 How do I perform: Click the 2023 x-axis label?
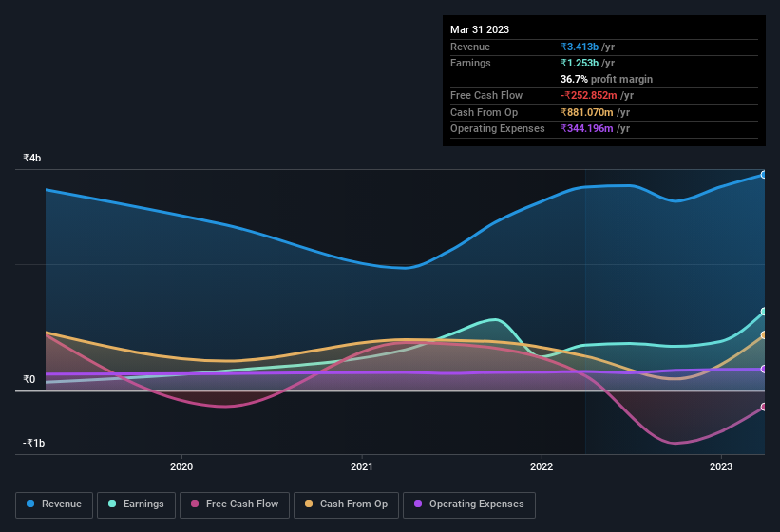pyautogui.click(x=721, y=466)
